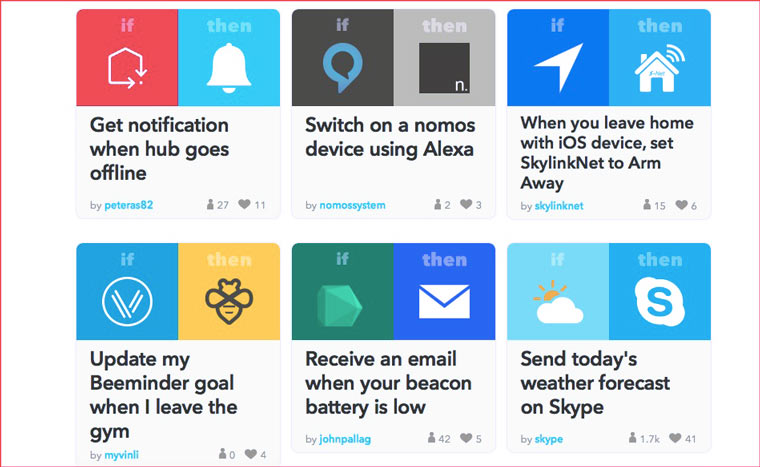760x467 pixels.
Task: Select the Vinli circle V icon
Action: pyautogui.click(x=127, y=301)
